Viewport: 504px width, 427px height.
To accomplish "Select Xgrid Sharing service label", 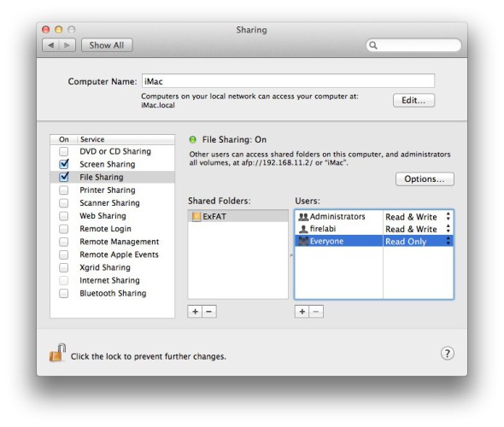I will click(105, 267).
